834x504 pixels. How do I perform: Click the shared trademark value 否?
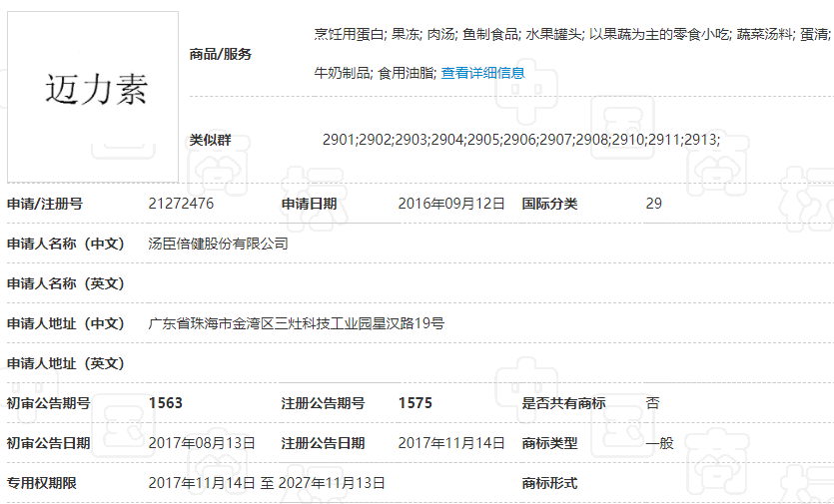click(652, 403)
